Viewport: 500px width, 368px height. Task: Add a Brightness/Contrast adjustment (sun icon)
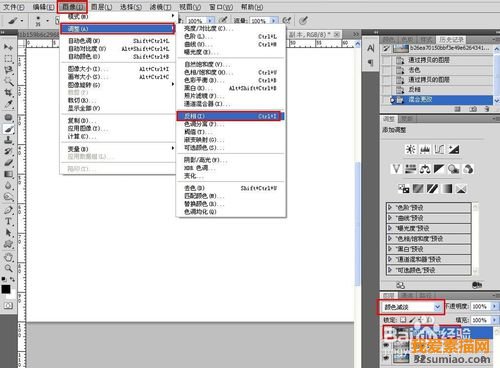click(x=410, y=149)
